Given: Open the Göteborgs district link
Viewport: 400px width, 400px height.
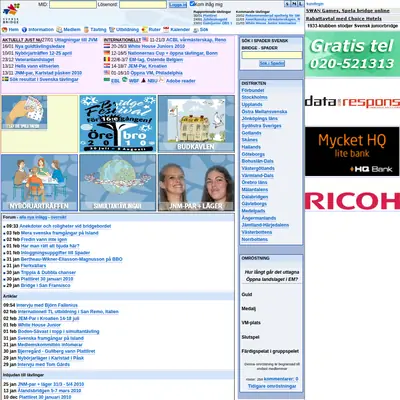Looking at the screenshot, I should pos(253,154).
